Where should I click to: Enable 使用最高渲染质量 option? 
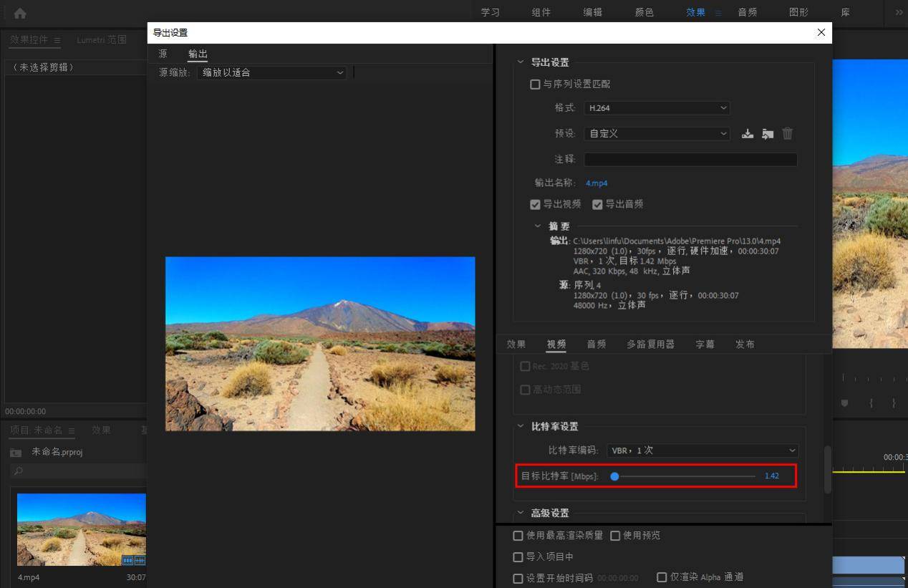click(518, 535)
